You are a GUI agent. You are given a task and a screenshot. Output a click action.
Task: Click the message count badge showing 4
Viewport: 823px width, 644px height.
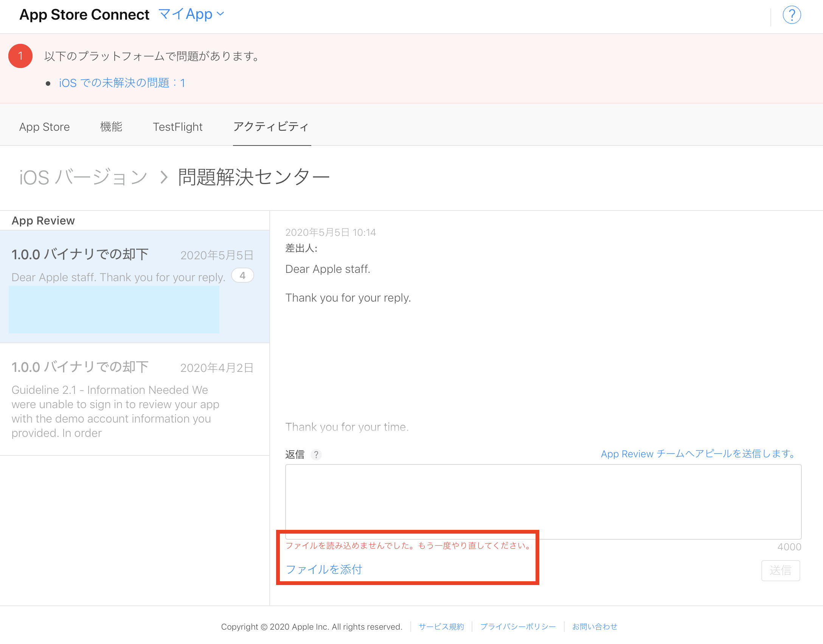point(242,276)
